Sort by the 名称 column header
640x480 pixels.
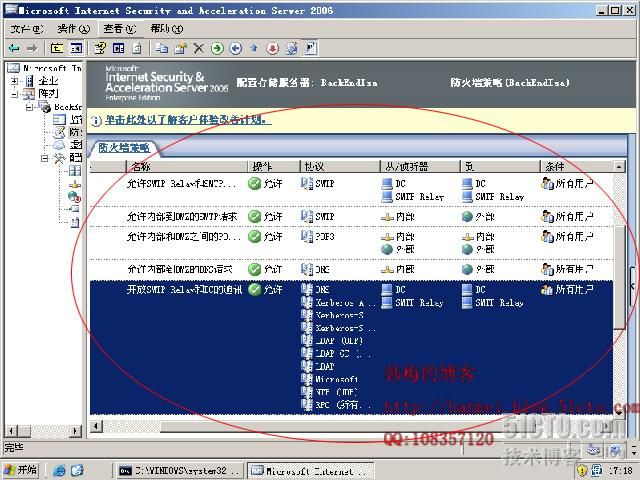pos(187,166)
